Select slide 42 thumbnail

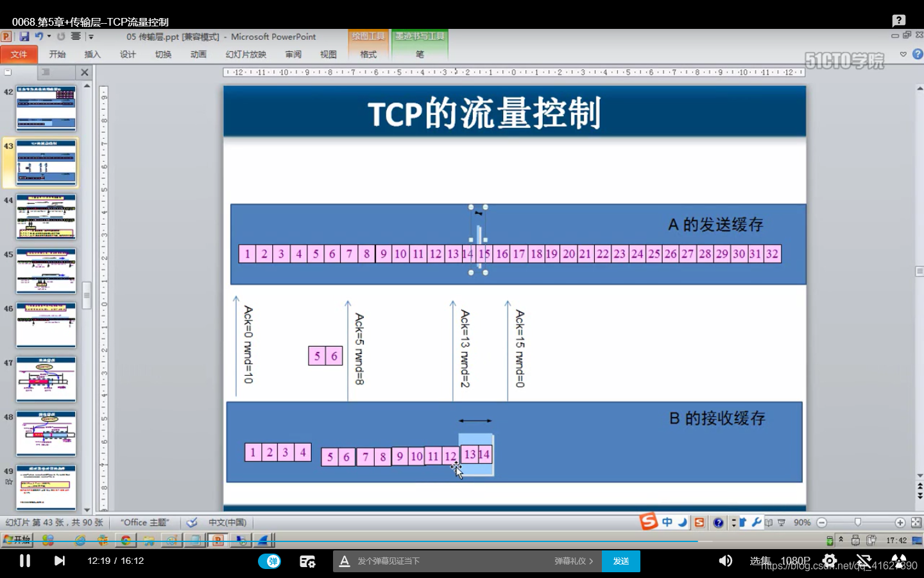[x=46, y=109]
